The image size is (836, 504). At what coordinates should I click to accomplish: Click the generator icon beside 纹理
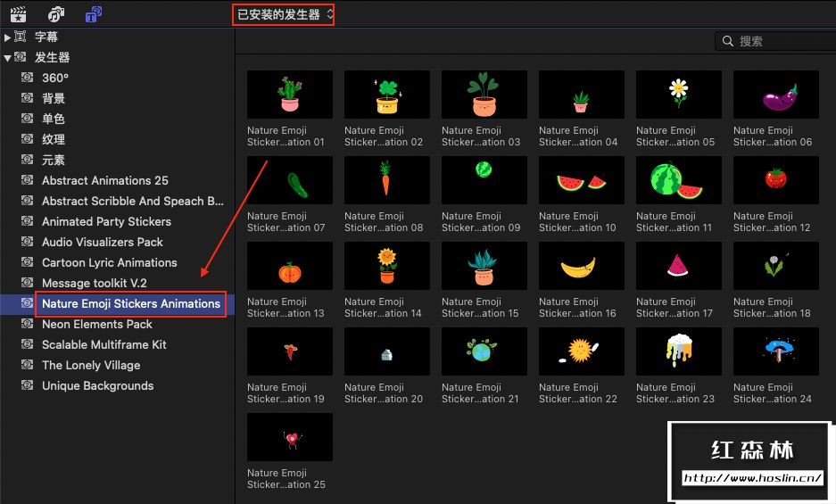[x=27, y=138]
